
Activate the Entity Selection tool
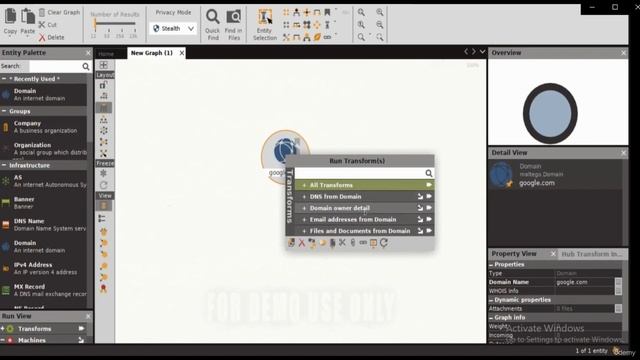264,24
